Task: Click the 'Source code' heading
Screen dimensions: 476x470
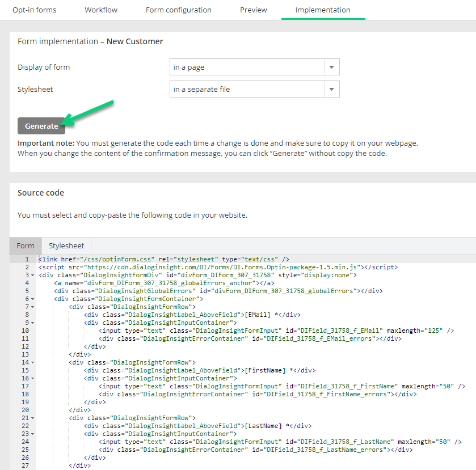Action: coord(41,193)
